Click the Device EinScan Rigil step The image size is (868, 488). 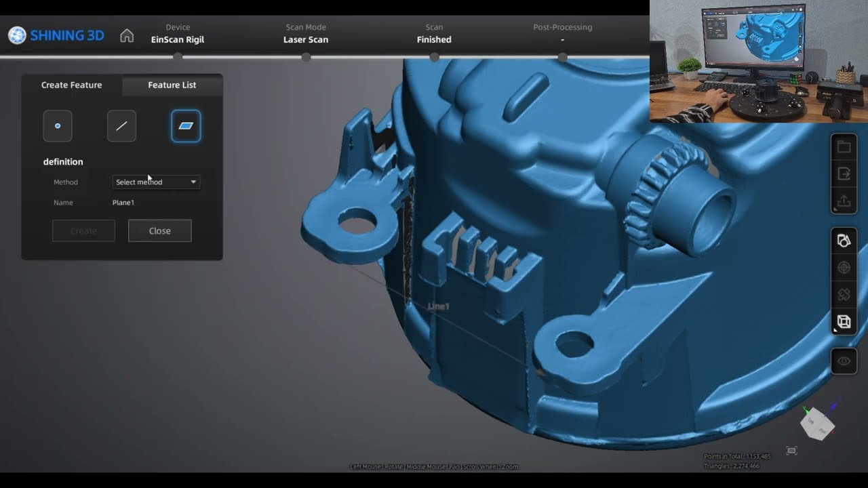pyautogui.click(x=178, y=34)
